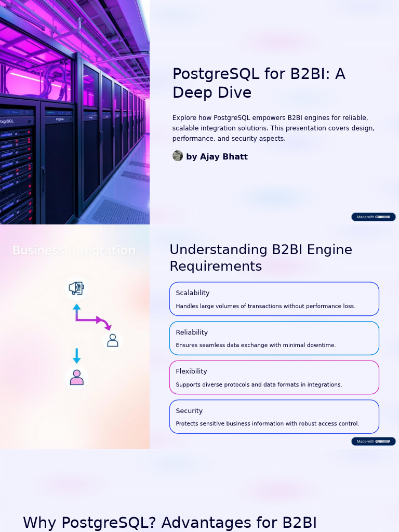Click the blue outlined person icon
Screen dimensions: 399x532
(x=113, y=340)
